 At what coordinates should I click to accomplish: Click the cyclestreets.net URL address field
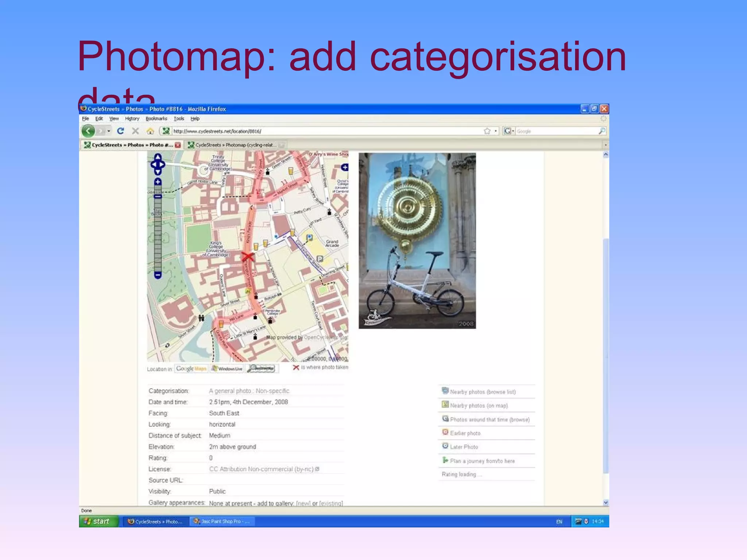[x=326, y=131]
